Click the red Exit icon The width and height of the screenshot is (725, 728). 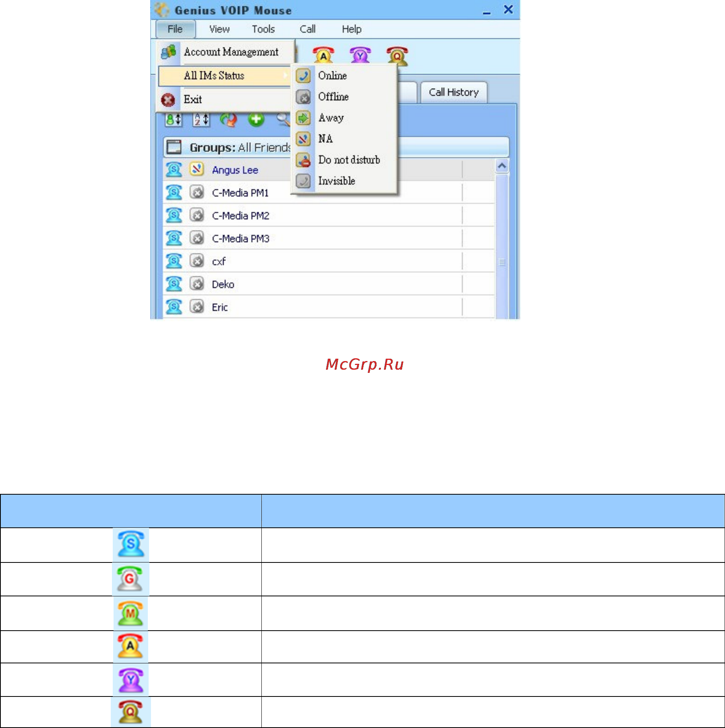click(168, 100)
